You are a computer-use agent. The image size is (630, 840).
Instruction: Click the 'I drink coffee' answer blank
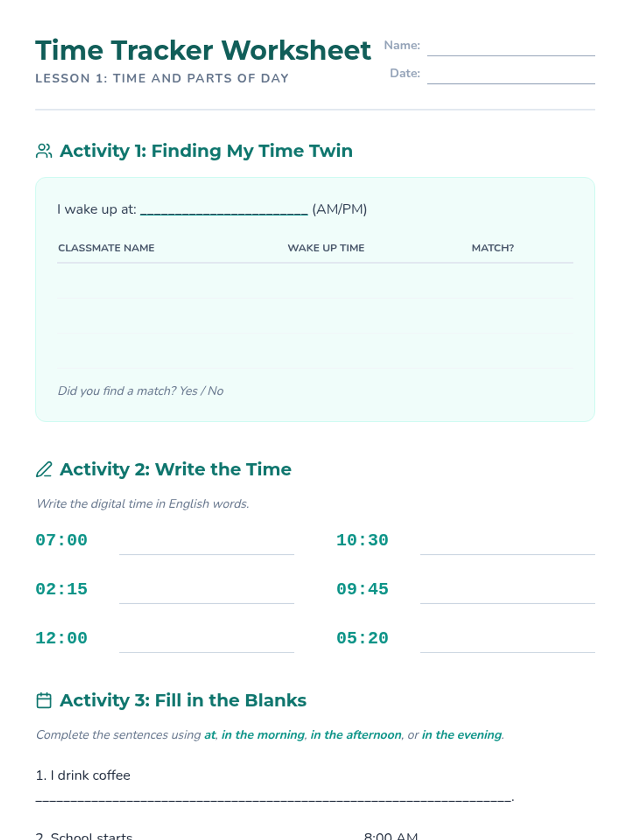pyautogui.click(x=273, y=797)
